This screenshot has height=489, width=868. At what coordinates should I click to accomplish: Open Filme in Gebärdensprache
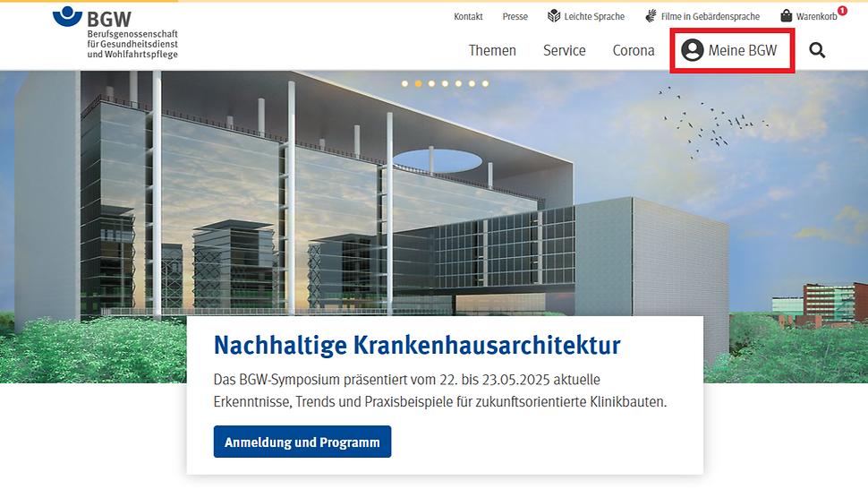click(702, 16)
